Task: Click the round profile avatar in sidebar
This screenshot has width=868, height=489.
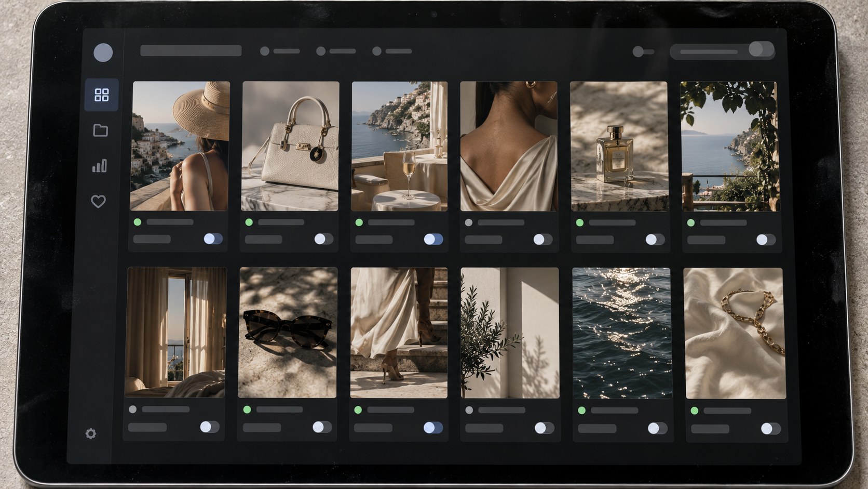Action: 103,52
